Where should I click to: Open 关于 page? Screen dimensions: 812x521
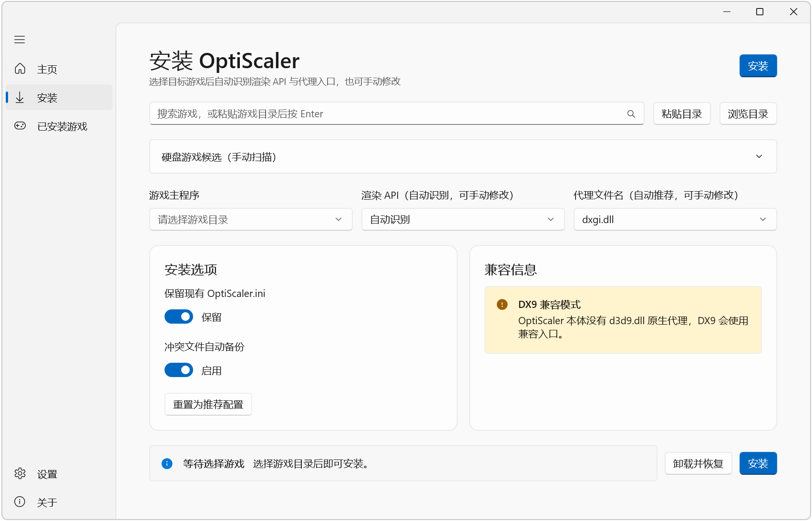coord(59,501)
